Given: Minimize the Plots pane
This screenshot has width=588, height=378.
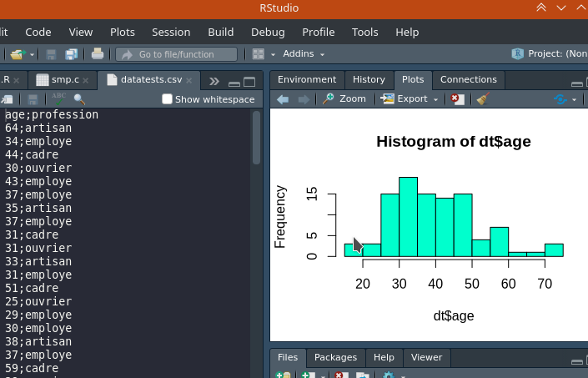Looking at the screenshot, I should point(577,83).
